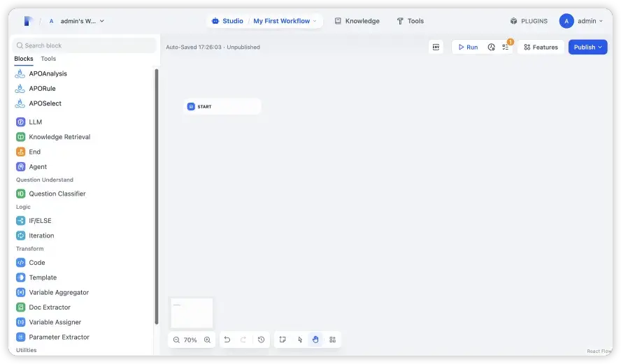Click the Auto-Saved Unpublished status text
Screen dimensions: 621x364
(x=213, y=47)
